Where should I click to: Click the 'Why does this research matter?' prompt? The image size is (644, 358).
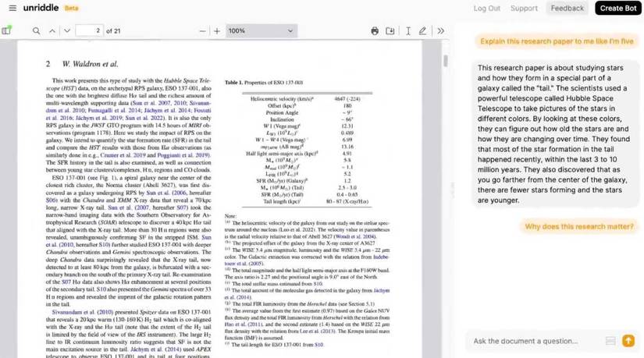click(x=579, y=226)
